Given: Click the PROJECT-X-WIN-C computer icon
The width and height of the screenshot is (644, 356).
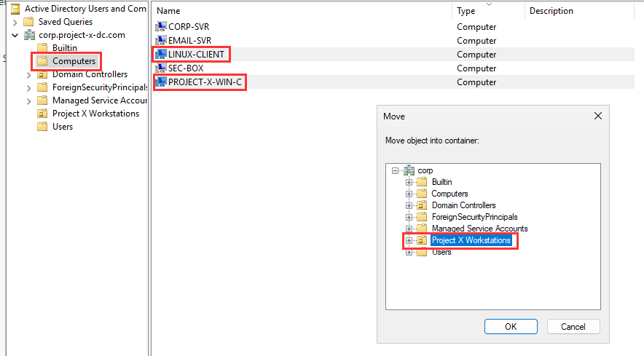Looking at the screenshot, I should [x=161, y=82].
